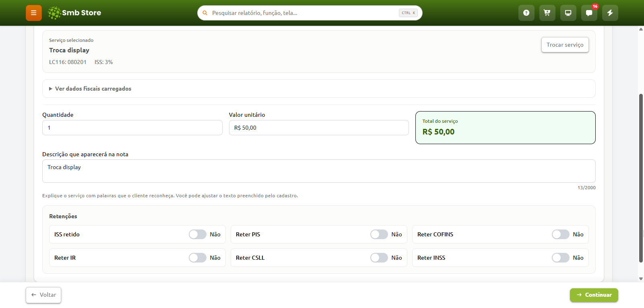Screen dimensions: 644x308
Task: Click the ISS: 3% text
Action: [x=103, y=62]
